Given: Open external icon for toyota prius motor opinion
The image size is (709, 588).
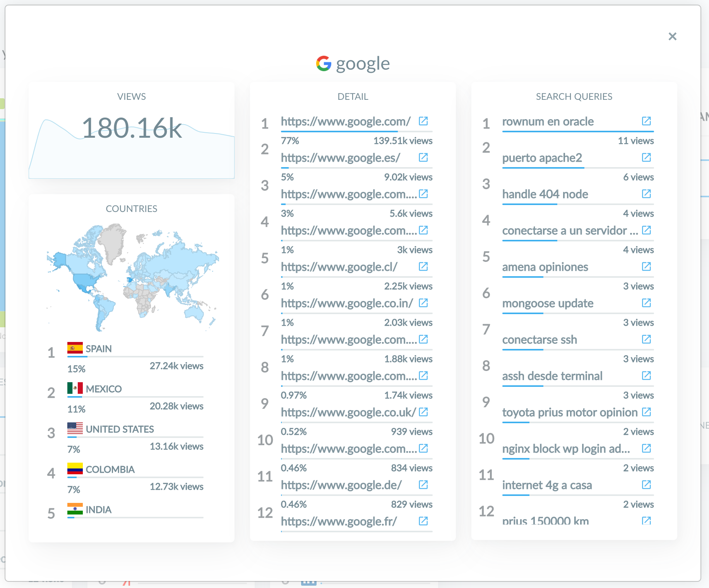Looking at the screenshot, I should tap(646, 412).
